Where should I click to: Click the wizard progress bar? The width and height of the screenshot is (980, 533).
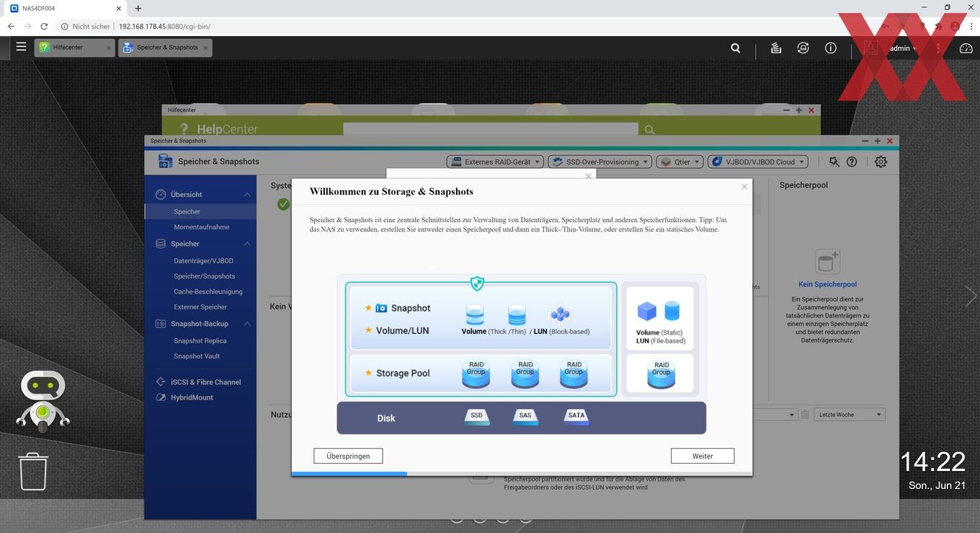pyautogui.click(x=522, y=474)
